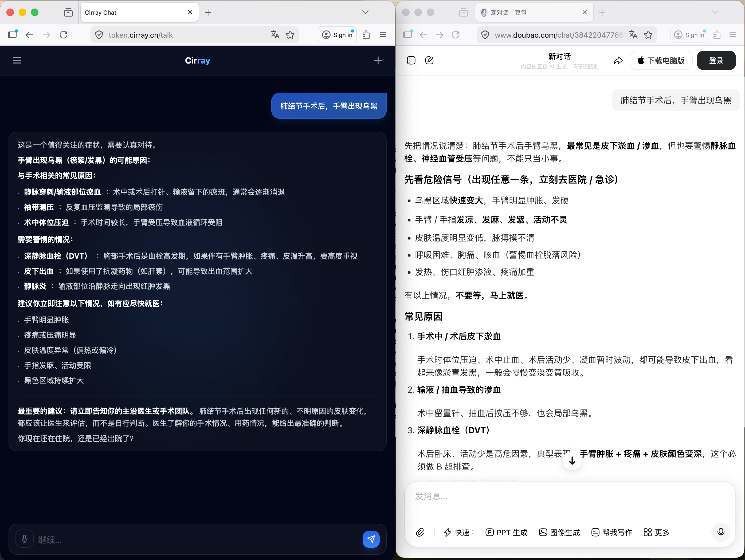Click Cirray text 你现在还在住院，还是已经出院了？
Screen dimensions: 745x560
pos(76,439)
